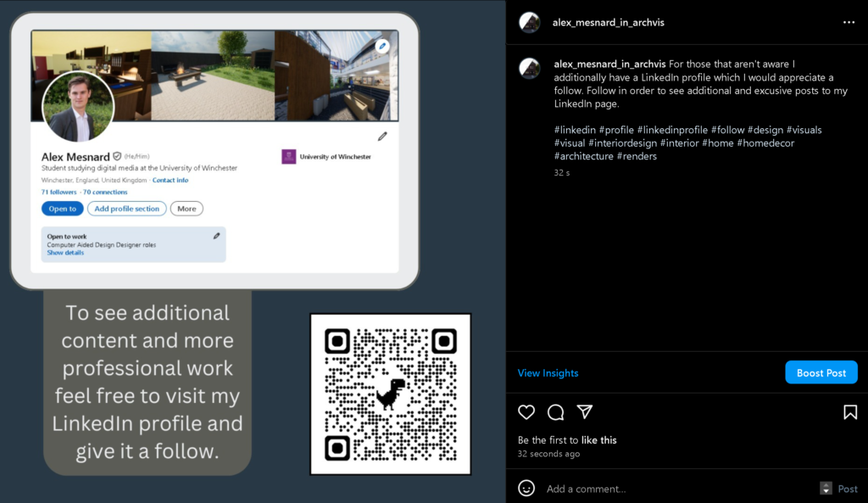Screen dimensions: 868x503
Task: Open the #profile hashtag
Action: (x=616, y=130)
